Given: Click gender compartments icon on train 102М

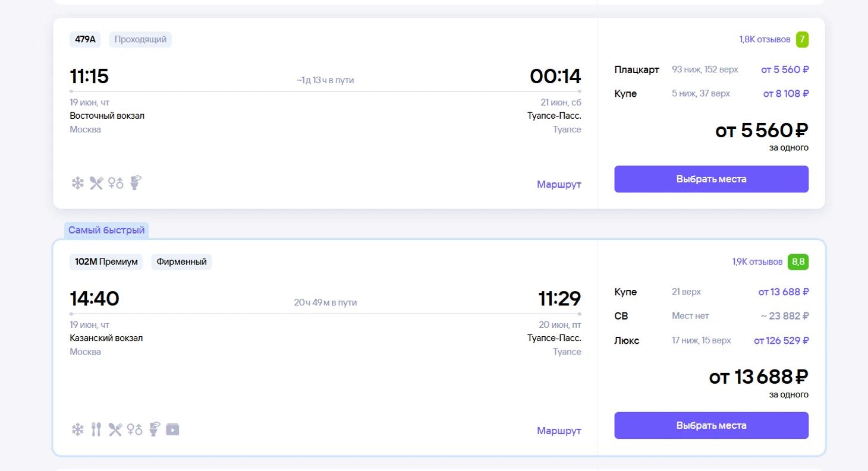Looking at the screenshot, I should coord(134,429).
